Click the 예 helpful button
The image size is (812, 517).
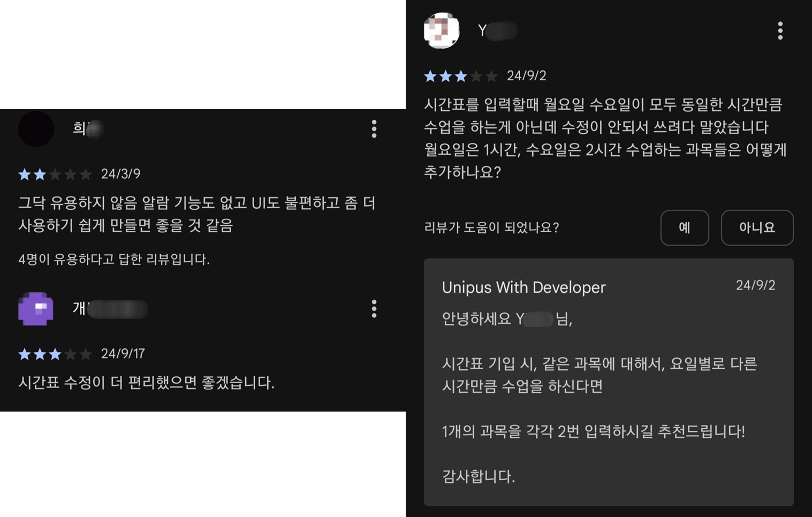[685, 227]
